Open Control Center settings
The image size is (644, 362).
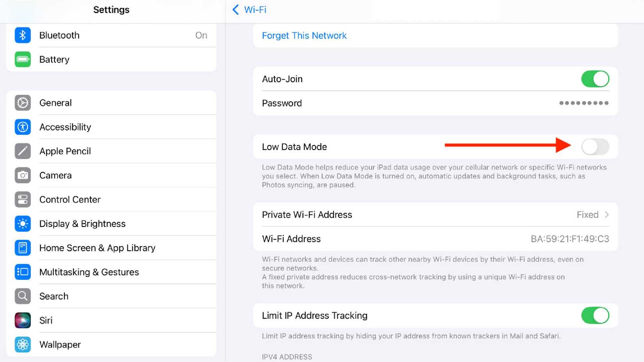click(111, 199)
